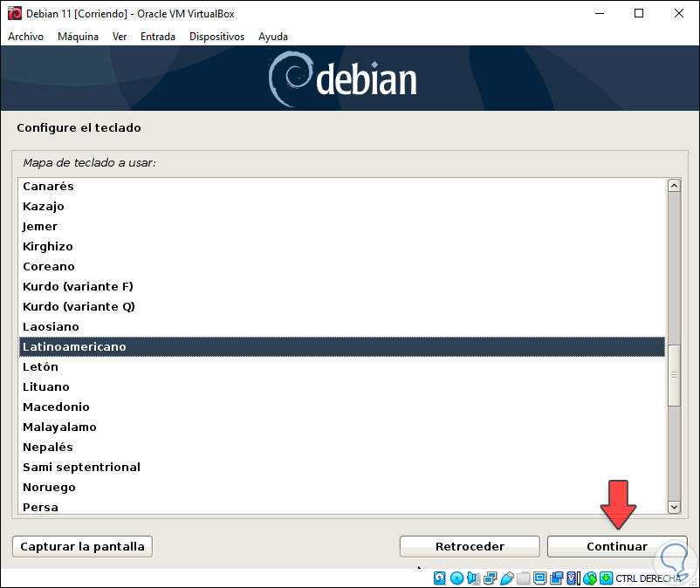The height and width of the screenshot is (588, 700).
Task: Select the Canarés keymap
Action: pyautogui.click(x=342, y=186)
